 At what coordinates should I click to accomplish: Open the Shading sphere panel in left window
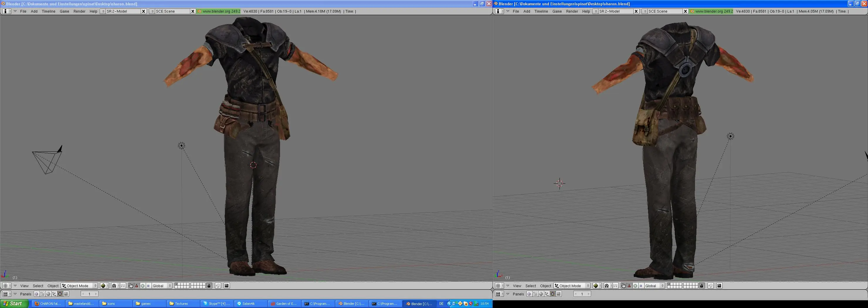coord(48,294)
